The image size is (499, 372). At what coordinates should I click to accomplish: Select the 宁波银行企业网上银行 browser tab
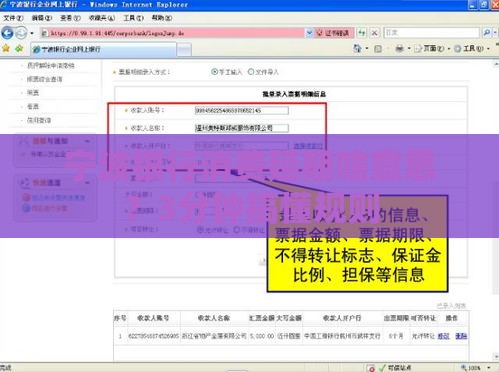(104, 49)
